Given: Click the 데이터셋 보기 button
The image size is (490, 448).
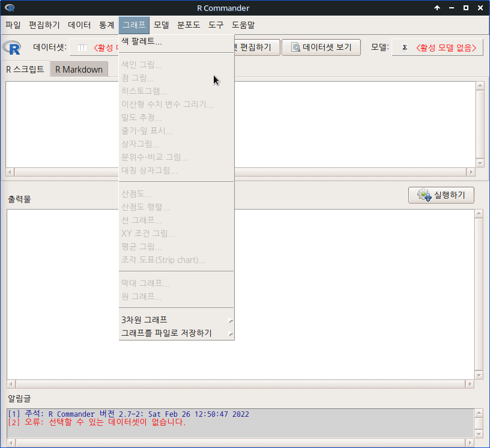Looking at the screenshot, I should (x=321, y=47).
